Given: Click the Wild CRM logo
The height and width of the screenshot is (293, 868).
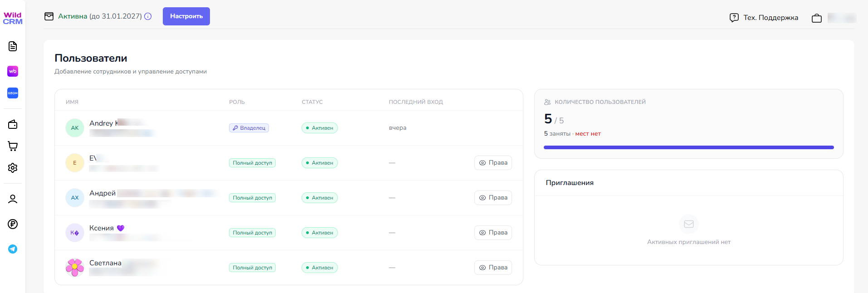Looking at the screenshot, I should pyautogui.click(x=13, y=18).
